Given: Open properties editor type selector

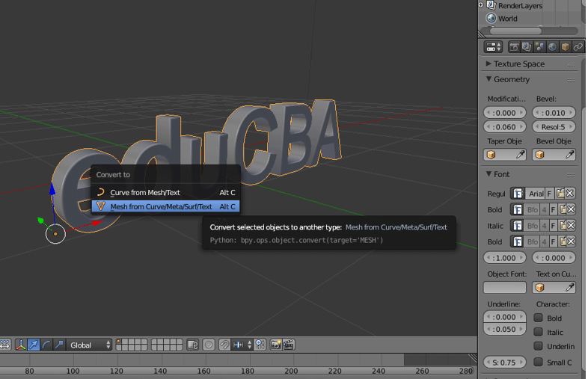Looking at the screenshot, I should pos(493,47).
